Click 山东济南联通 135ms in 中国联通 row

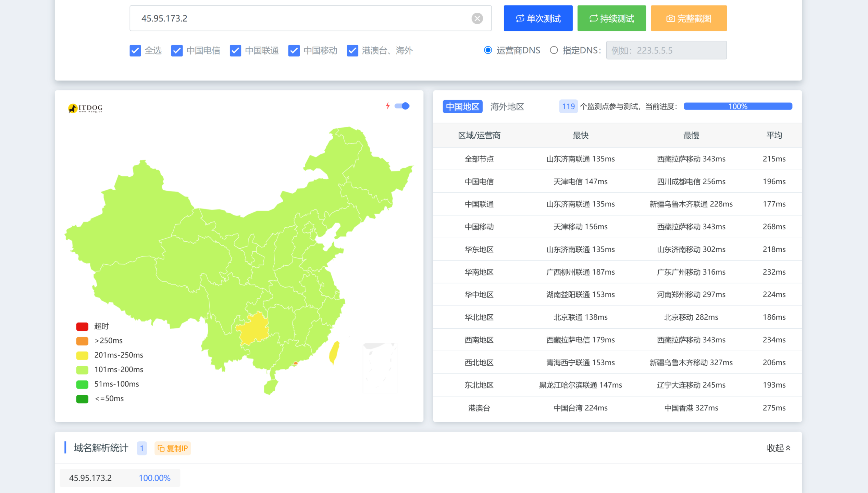pyautogui.click(x=580, y=204)
